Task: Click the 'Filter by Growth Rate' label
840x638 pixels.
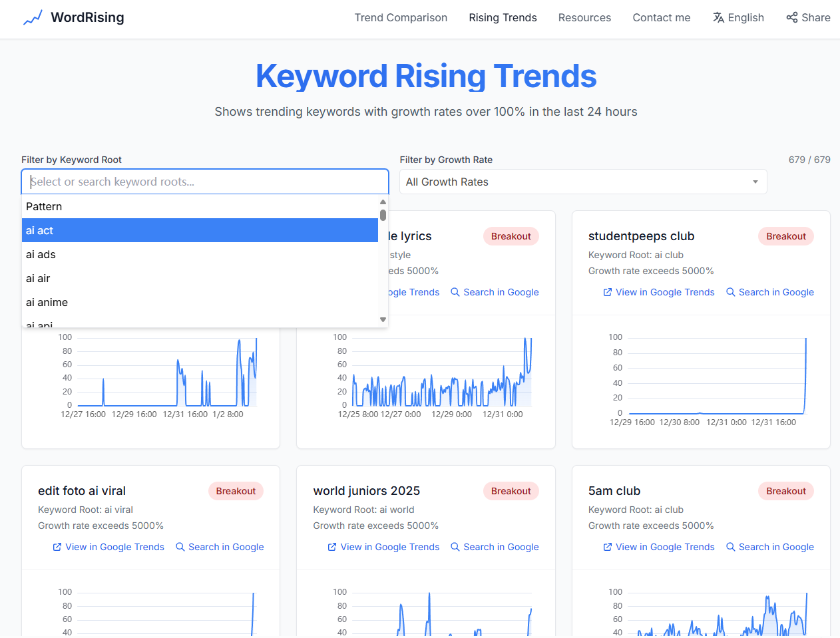Action: 446,160
